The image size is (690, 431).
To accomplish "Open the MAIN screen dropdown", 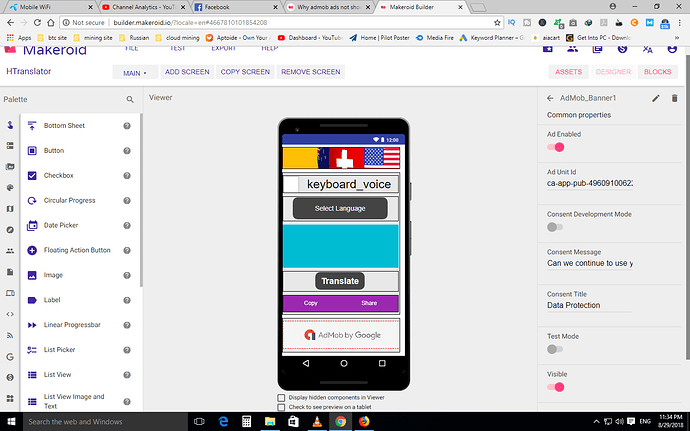I will [x=135, y=73].
